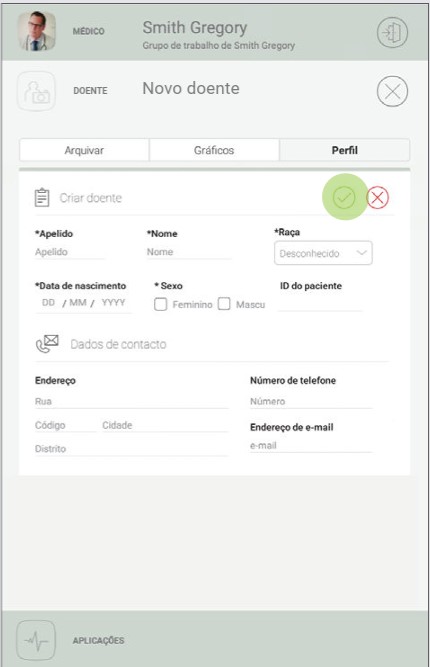The image size is (430, 667).
Task: Click the Smith Gregory doctor name
Action: point(195,28)
